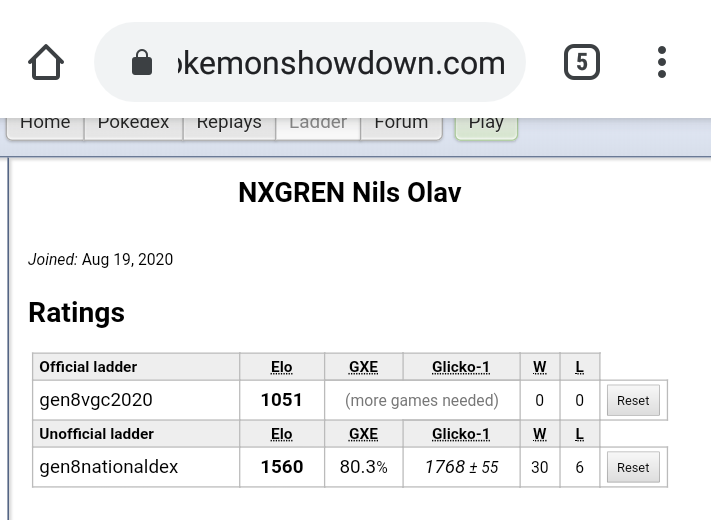
Task: Select the gen8vgc2020 ladder name
Action: (96, 400)
